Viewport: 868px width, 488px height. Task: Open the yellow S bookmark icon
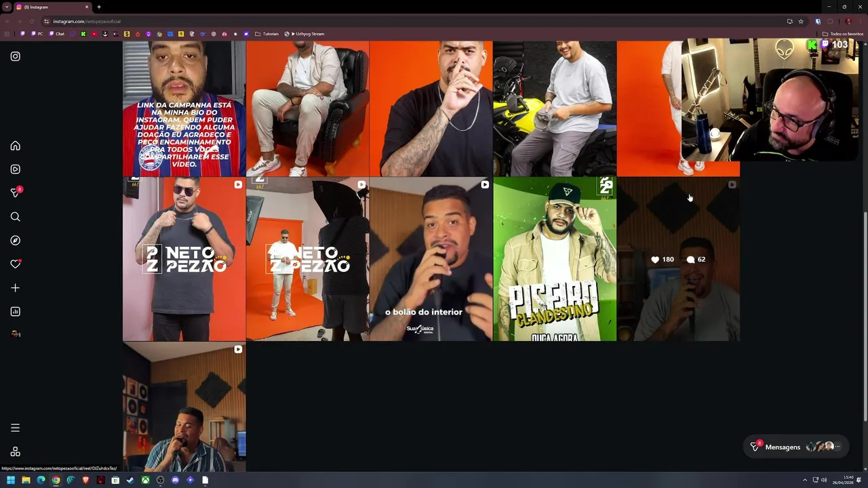(126, 34)
